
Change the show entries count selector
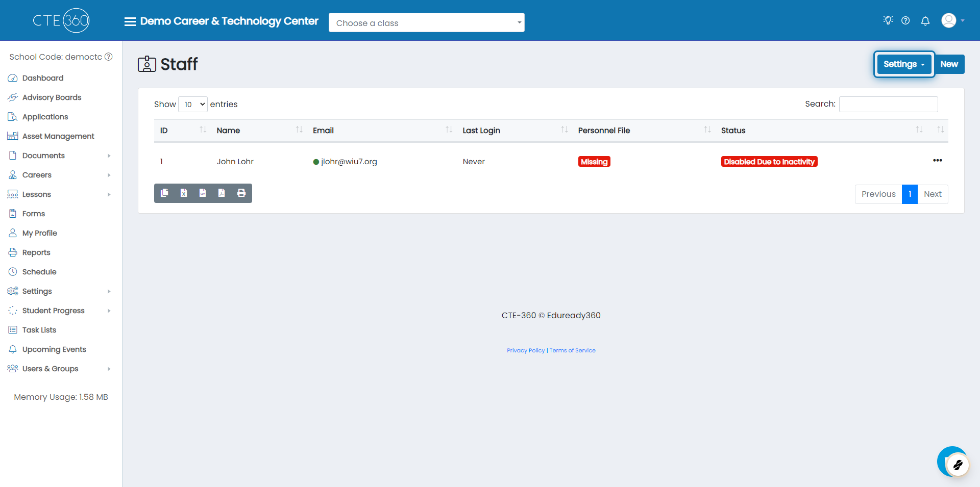pyautogui.click(x=193, y=105)
